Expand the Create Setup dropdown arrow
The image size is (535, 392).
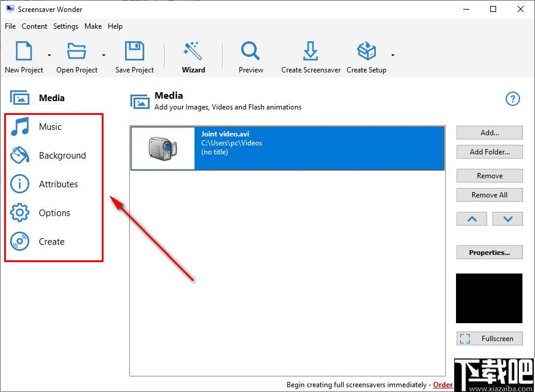tap(393, 55)
